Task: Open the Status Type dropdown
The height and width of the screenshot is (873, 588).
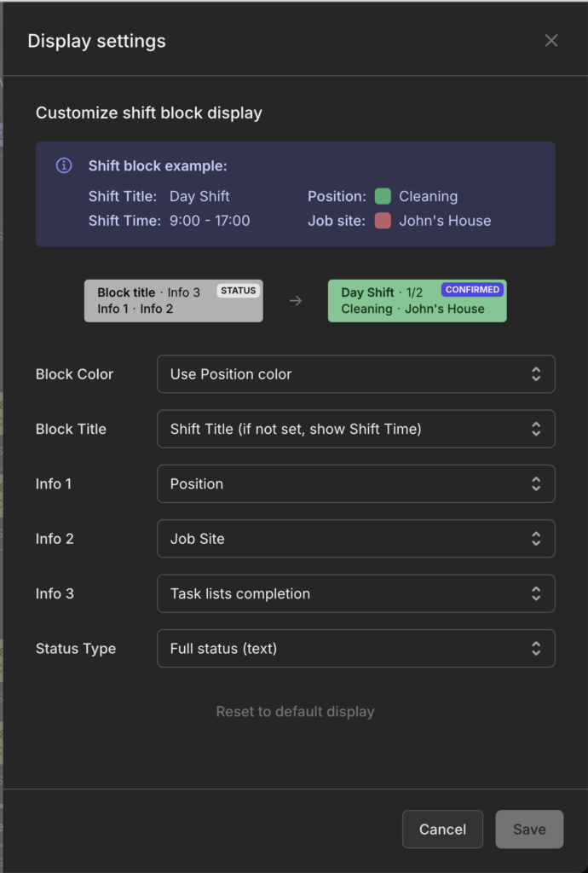Action: coord(356,648)
